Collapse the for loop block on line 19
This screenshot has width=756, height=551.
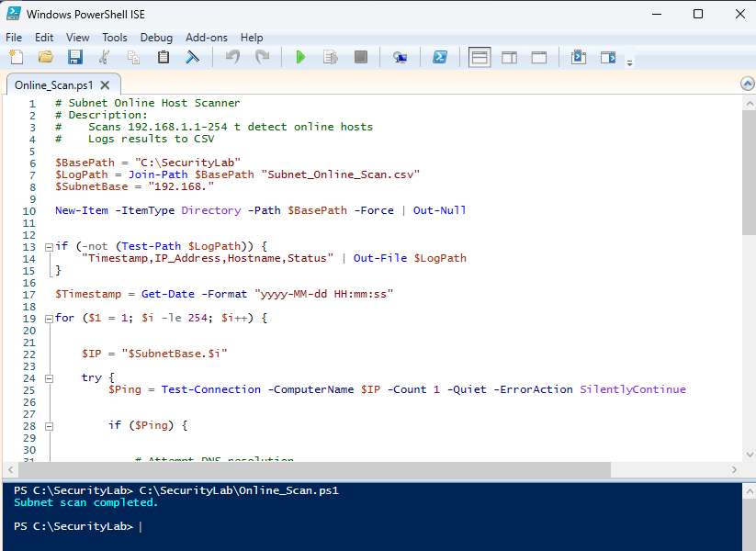click(x=48, y=318)
